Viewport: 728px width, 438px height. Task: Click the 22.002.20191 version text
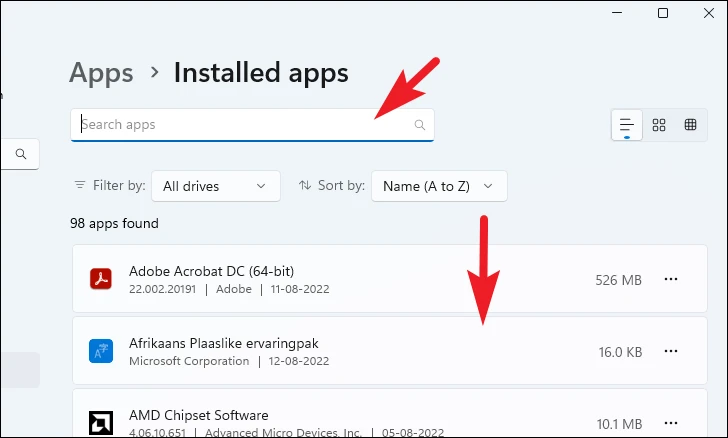162,289
